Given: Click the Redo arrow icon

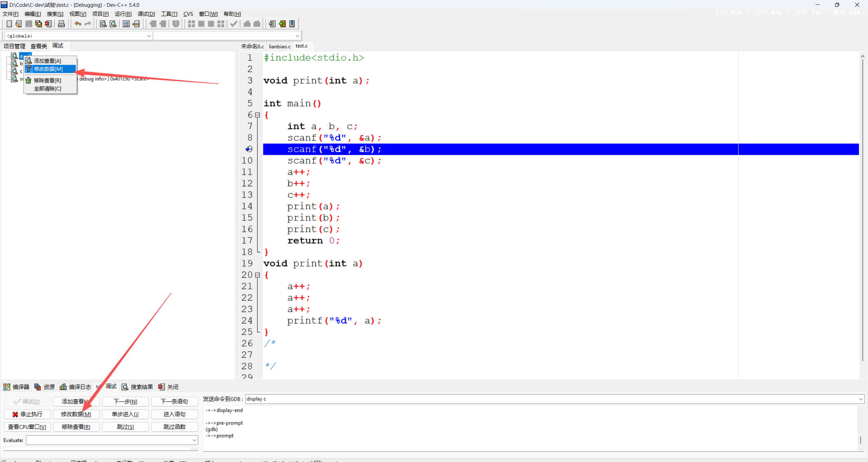Looking at the screenshot, I should tap(88, 24).
